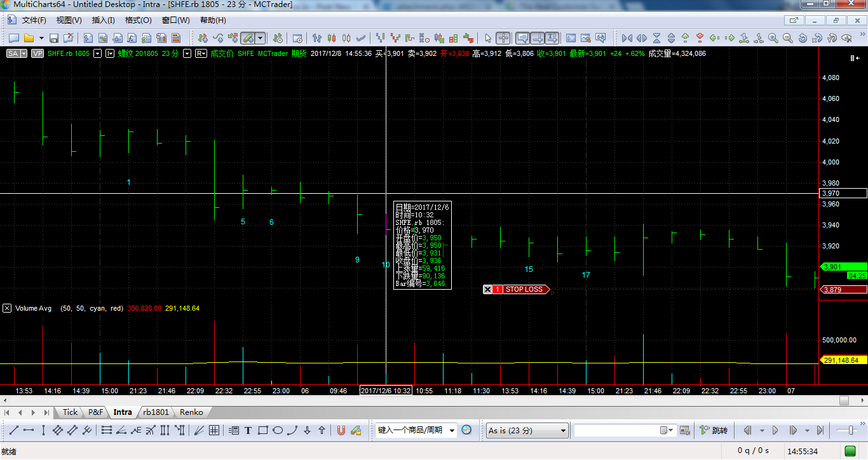Select the arrow down drawing tool
Viewport: 868px width, 460px height.
(307, 430)
